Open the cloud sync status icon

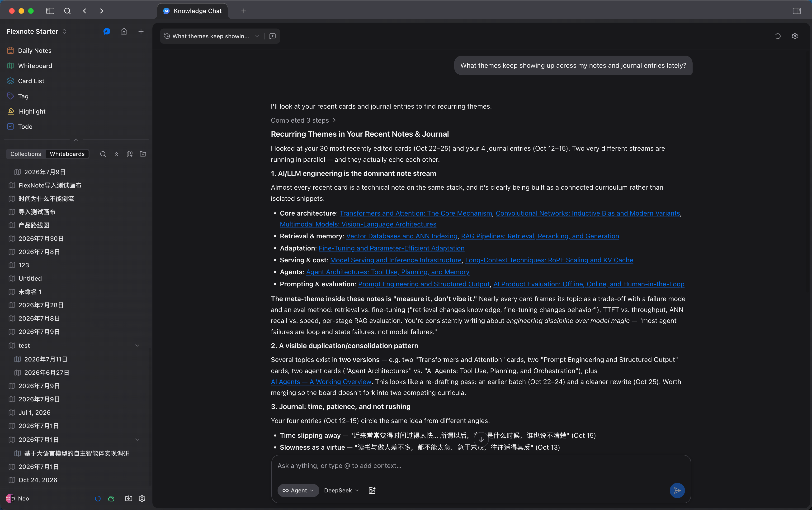click(x=111, y=499)
